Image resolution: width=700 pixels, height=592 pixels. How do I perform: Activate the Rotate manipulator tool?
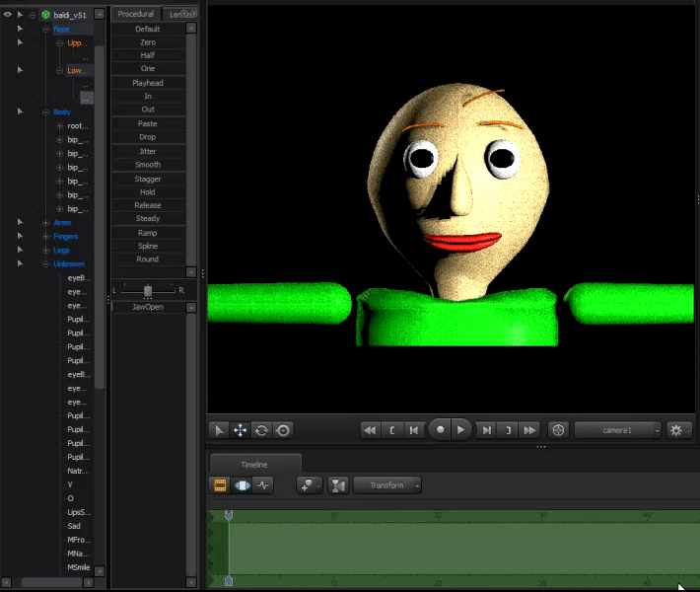pyautogui.click(x=261, y=430)
